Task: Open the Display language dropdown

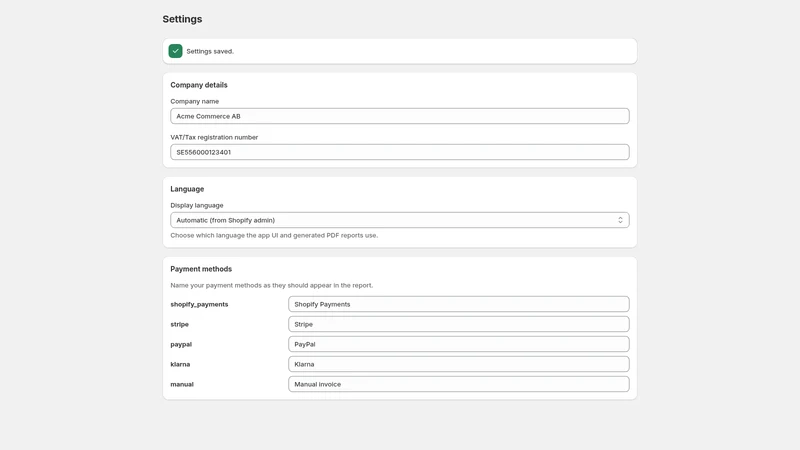Action: pos(399,220)
